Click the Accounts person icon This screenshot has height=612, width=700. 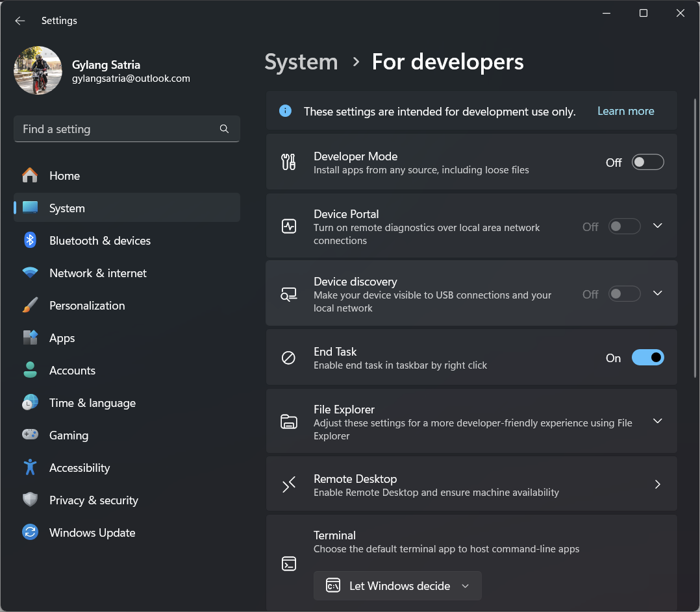(x=30, y=370)
